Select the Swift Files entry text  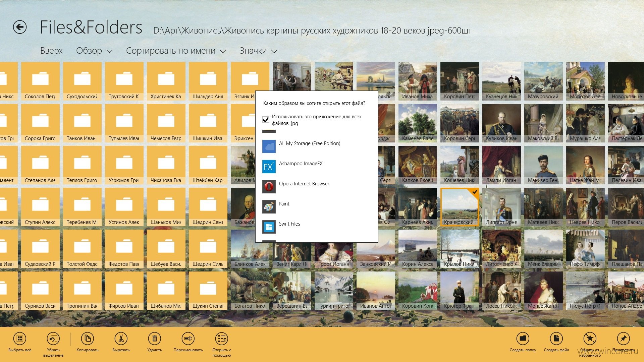[289, 224]
